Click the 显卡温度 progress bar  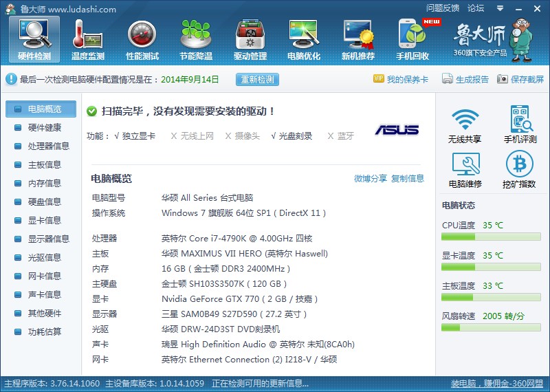click(x=491, y=267)
